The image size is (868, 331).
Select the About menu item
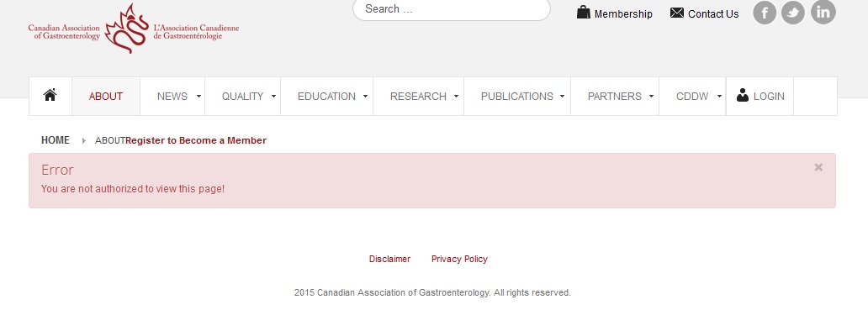[x=106, y=96]
